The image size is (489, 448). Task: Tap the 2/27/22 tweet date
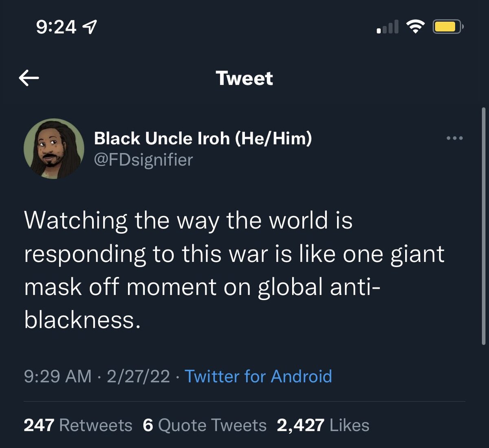(x=138, y=376)
